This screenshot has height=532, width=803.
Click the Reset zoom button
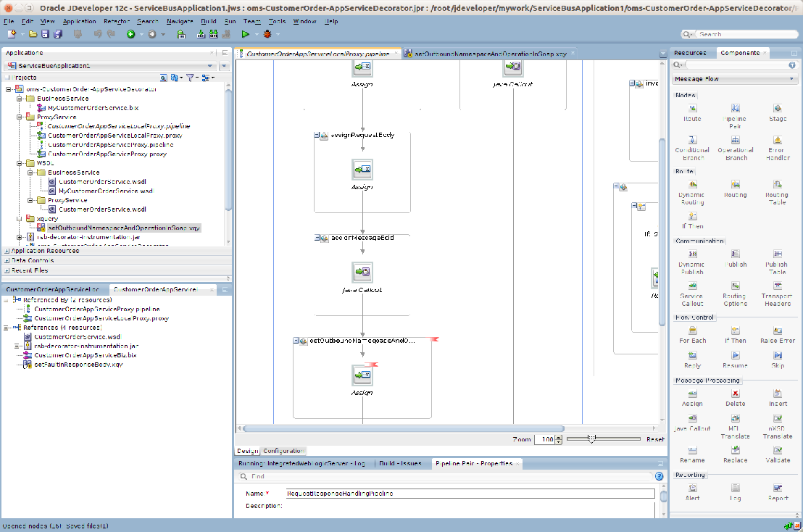point(654,439)
